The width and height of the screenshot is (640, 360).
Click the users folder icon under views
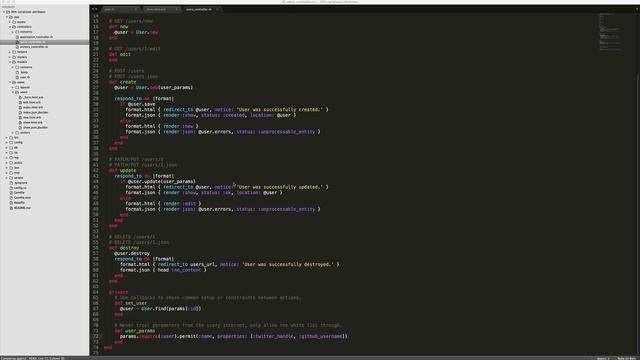tap(17, 92)
